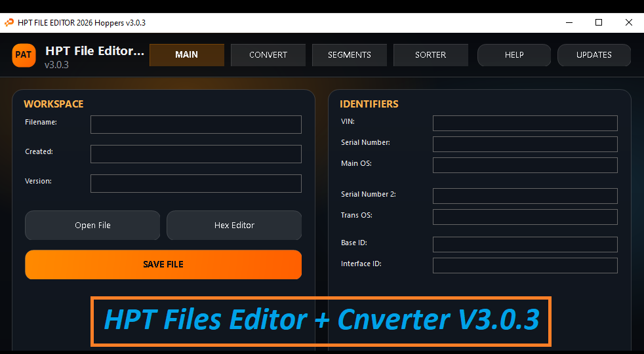The height and width of the screenshot is (354, 644).
Task: Switch to the MAIN tab
Action: click(187, 55)
